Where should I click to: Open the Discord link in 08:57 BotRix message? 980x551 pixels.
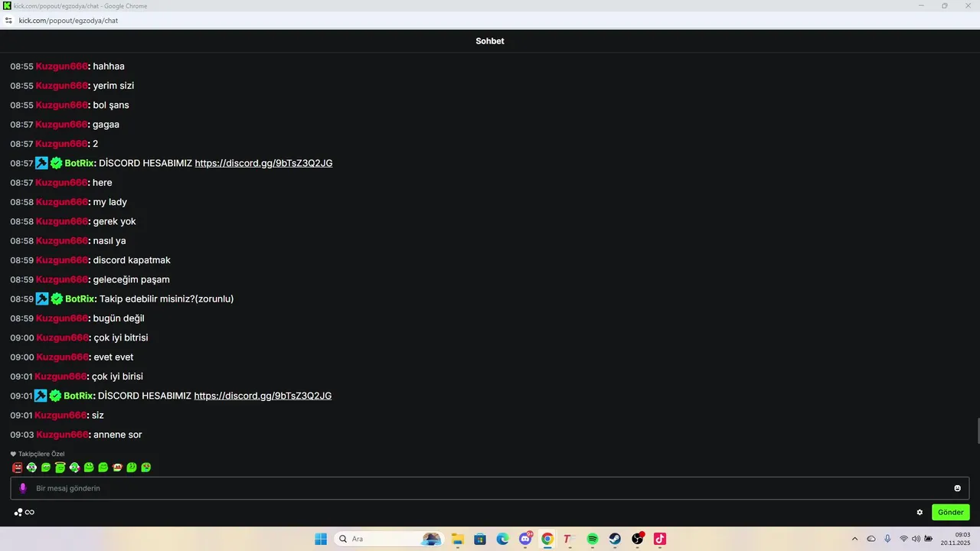[x=263, y=163]
